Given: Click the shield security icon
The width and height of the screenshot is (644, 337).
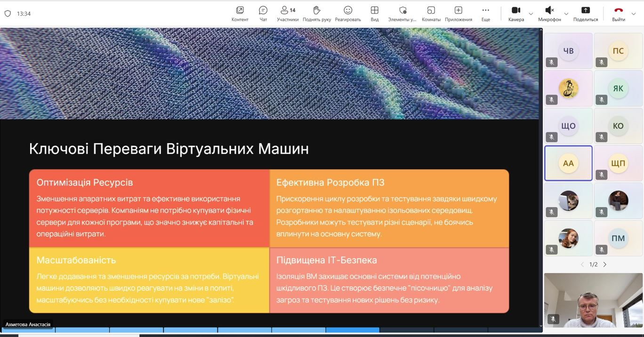Looking at the screenshot, I should [8, 14].
